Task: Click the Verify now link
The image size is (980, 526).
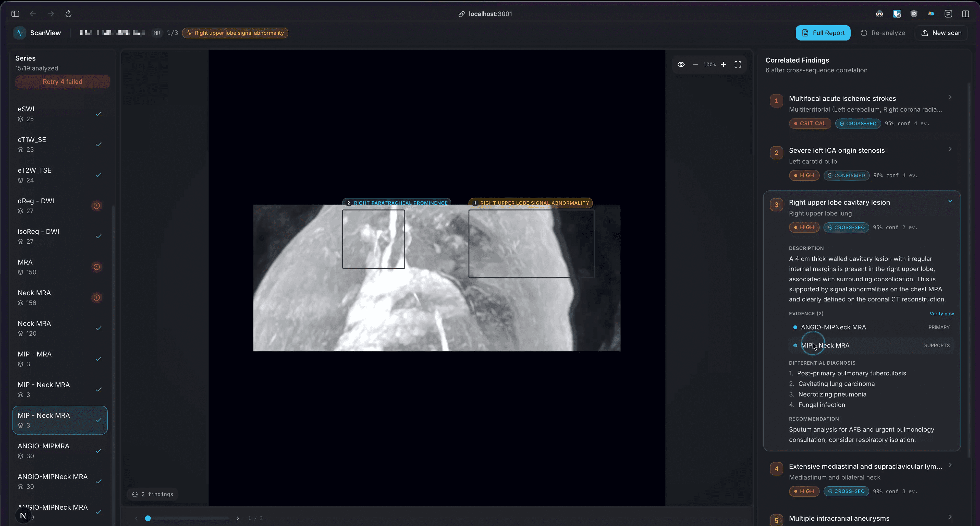Action: pyautogui.click(x=941, y=314)
